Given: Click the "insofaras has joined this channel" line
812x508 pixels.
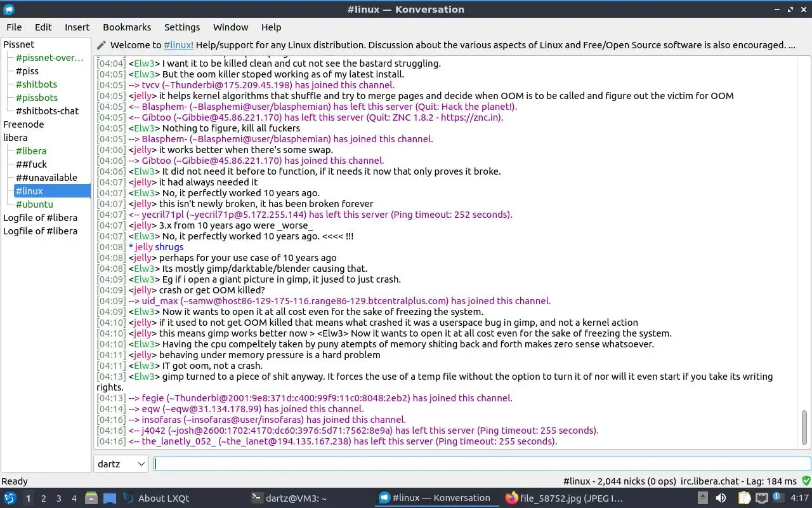Looking at the screenshot, I should coord(267,420).
